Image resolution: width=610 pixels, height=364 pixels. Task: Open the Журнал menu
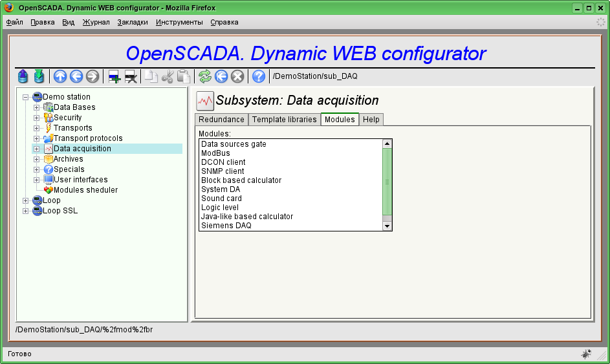tap(96, 22)
